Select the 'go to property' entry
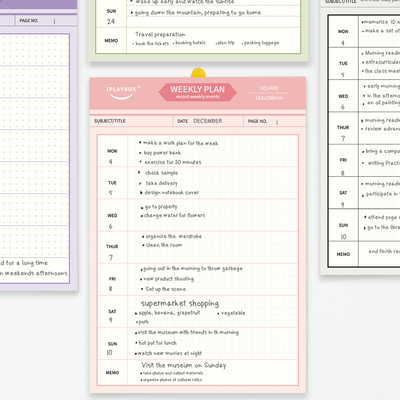This screenshot has height=400, width=400. coord(161,207)
